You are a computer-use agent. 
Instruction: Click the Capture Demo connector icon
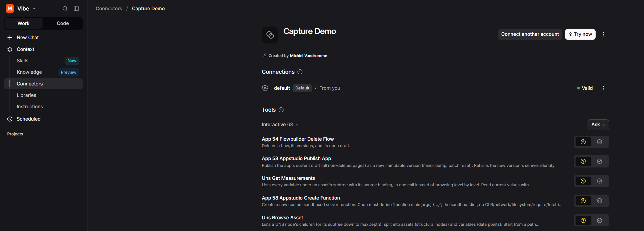click(270, 35)
